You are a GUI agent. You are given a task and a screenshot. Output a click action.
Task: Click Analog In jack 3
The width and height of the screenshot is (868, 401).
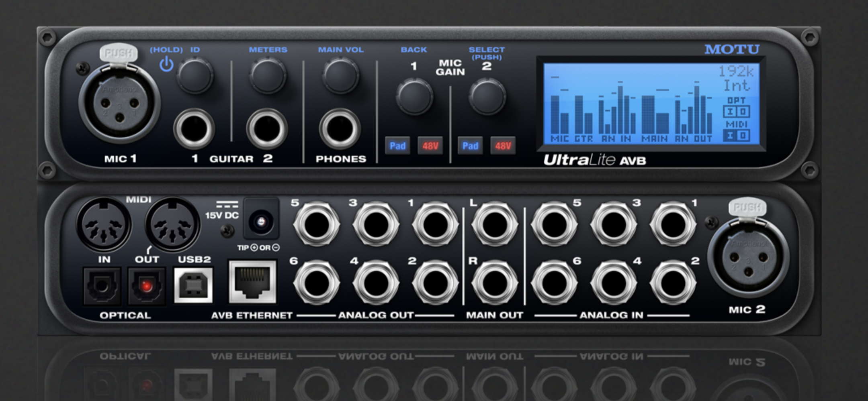click(614, 224)
